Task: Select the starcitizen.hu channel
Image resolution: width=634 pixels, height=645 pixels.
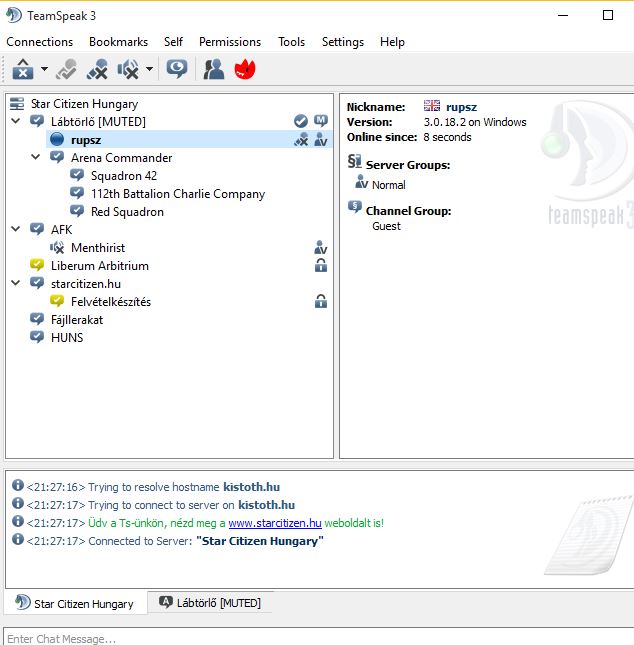Action: (x=86, y=284)
